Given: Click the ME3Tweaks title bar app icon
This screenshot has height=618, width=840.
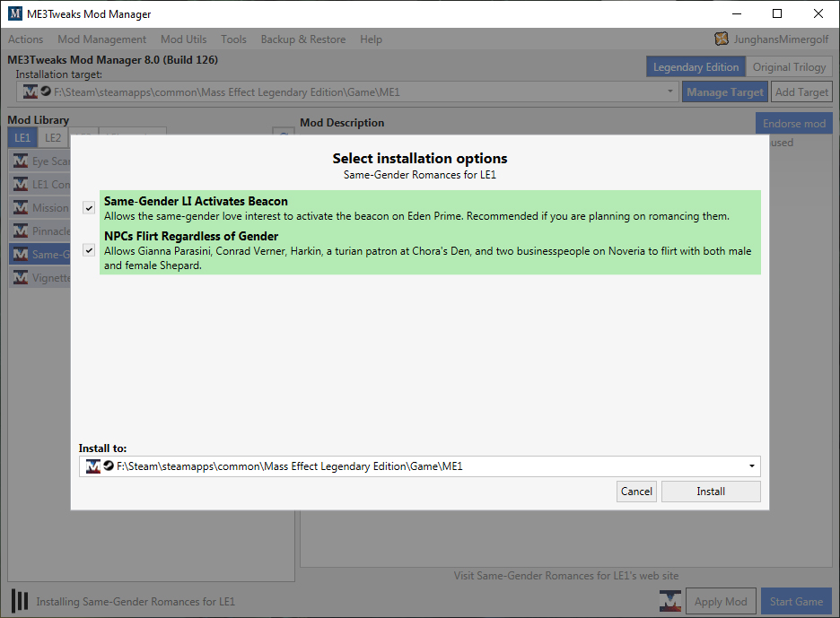Looking at the screenshot, I should pyautogui.click(x=15, y=13).
